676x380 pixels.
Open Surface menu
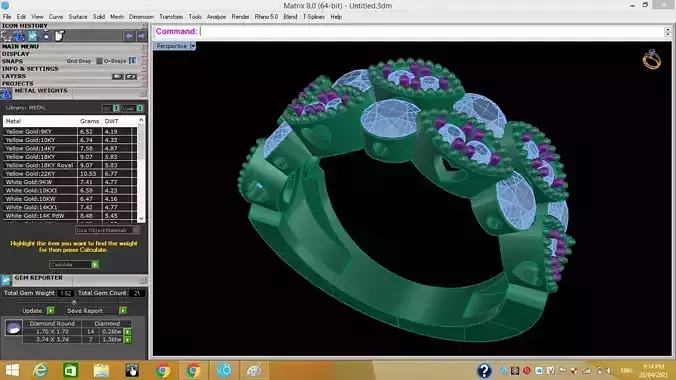[x=78, y=17]
